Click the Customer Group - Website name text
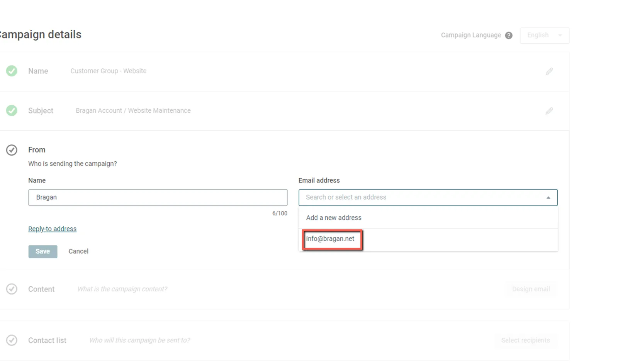Screen dimensions: 618x364 (x=108, y=71)
